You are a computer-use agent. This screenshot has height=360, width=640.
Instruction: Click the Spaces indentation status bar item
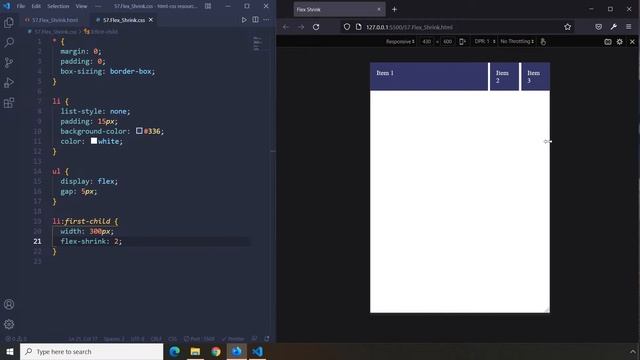114,339
